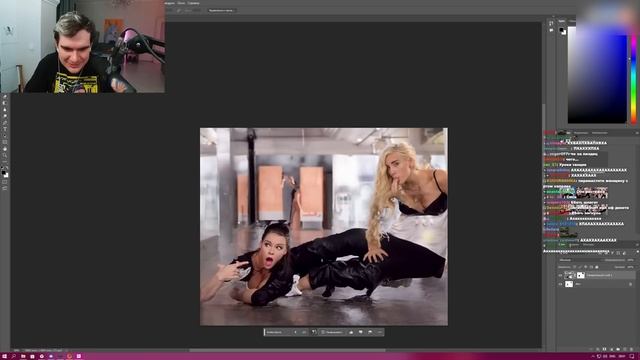Open the Windows Start menu
This screenshot has height=360, width=640.
click(4, 356)
